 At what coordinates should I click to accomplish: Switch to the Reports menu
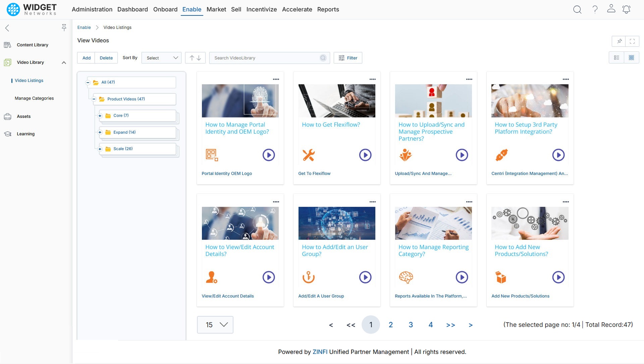[x=328, y=9]
